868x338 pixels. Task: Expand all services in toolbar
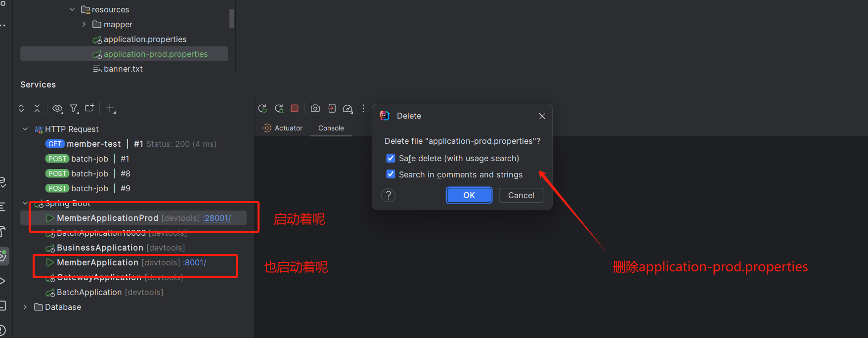tap(21, 108)
